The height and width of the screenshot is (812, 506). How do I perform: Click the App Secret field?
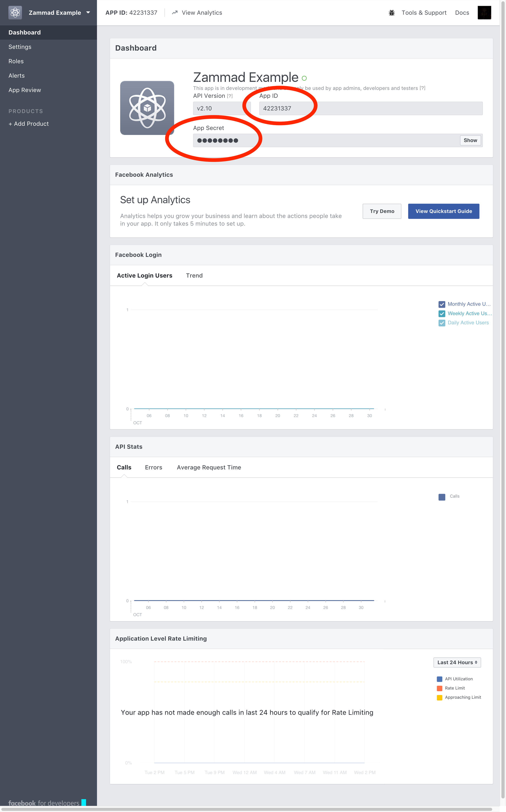point(326,141)
